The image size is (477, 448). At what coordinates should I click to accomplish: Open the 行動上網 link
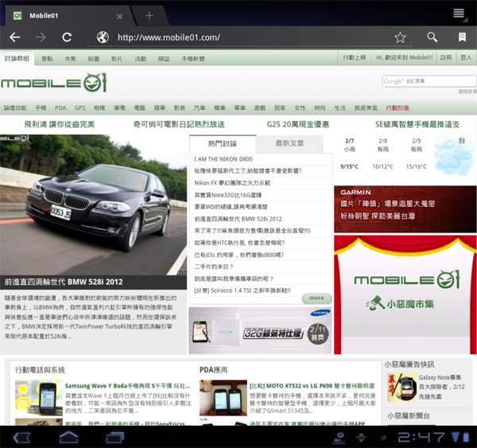tap(355, 57)
